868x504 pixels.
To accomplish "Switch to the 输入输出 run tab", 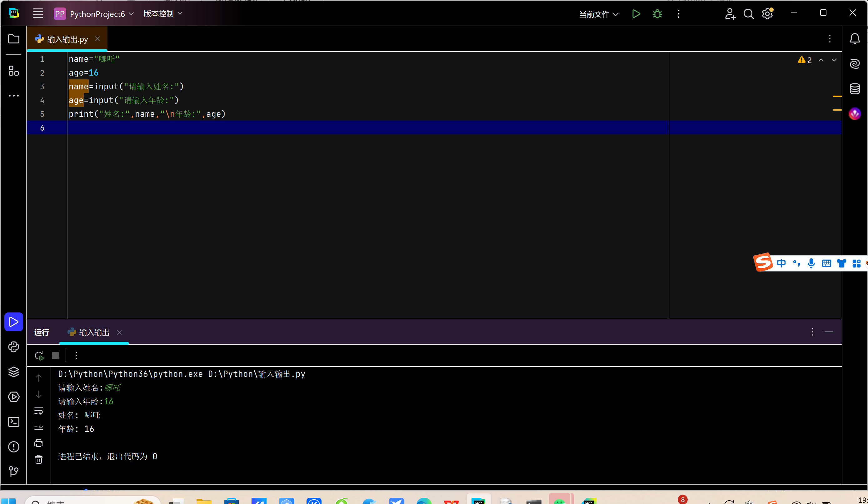I will pyautogui.click(x=94, y=332).
